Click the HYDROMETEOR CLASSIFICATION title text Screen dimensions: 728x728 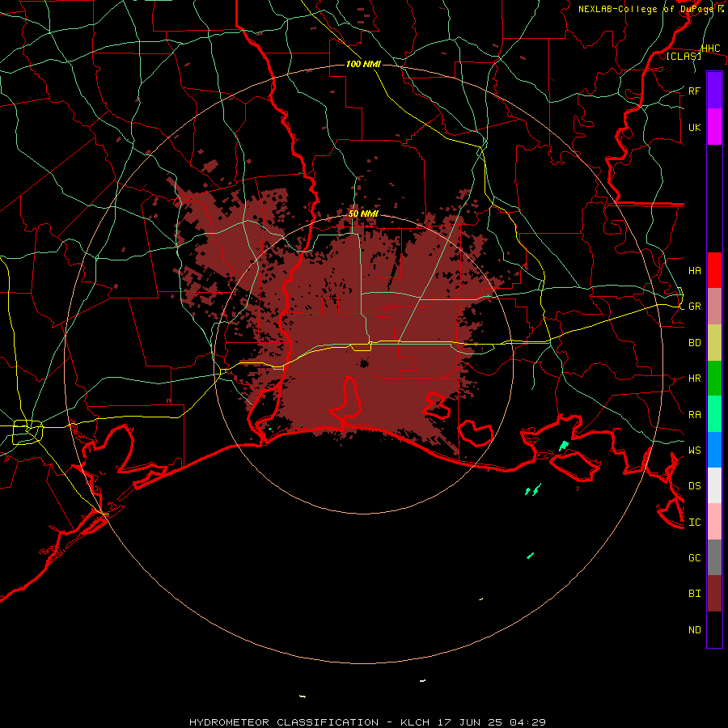click(284, 722)
